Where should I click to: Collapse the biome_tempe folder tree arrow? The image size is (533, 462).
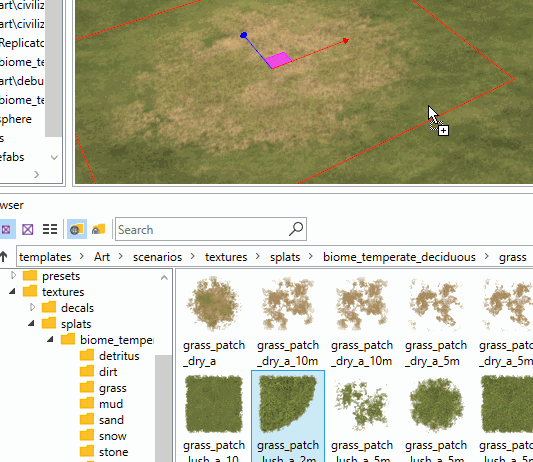(x=50, y=339)
